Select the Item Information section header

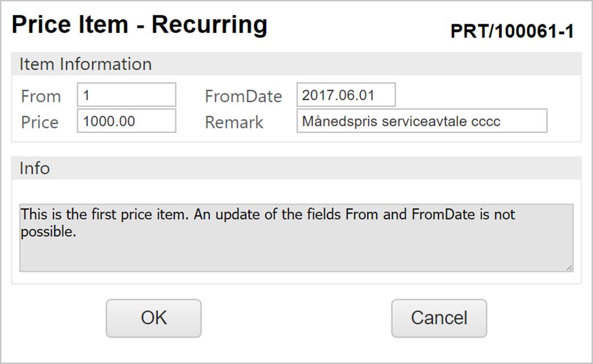click(x=86, y=64)
